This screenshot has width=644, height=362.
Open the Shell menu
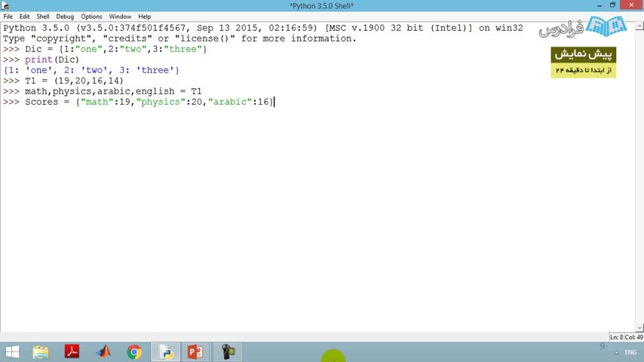pyautogui.click(x=43, y=17)
